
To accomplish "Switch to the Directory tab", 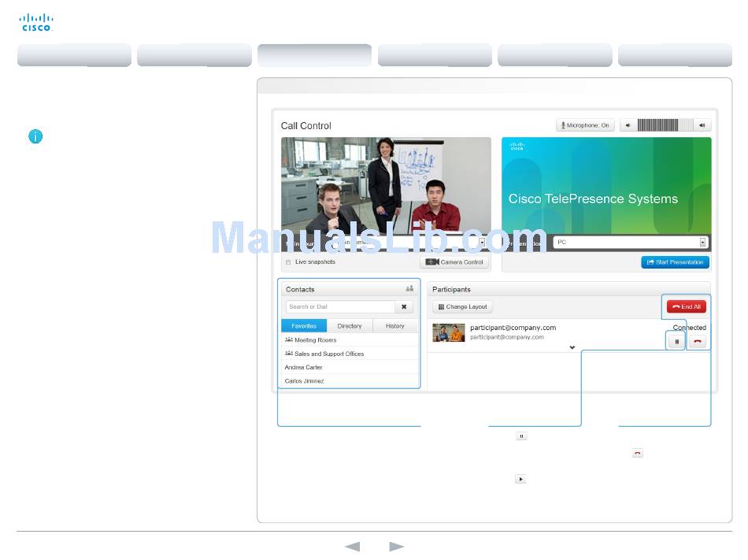I will pyautogui.click(x=350, y=326).
